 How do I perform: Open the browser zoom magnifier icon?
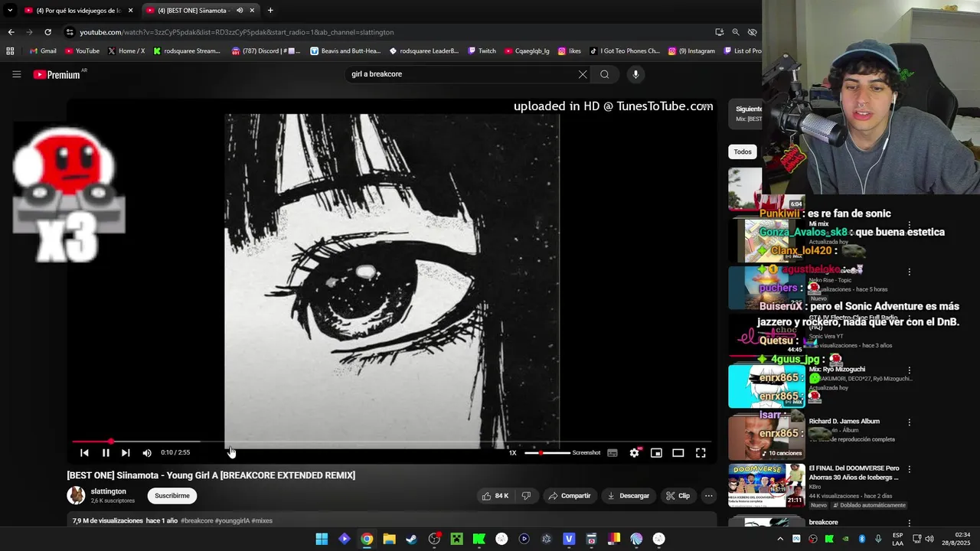[x=736, y=32]
